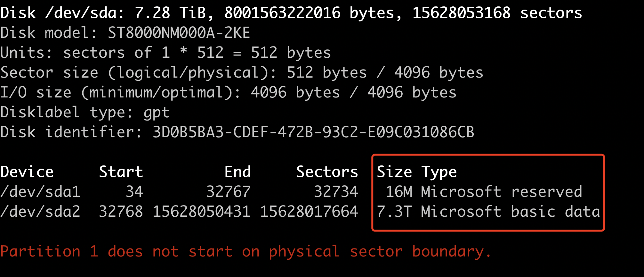The height and width of the screenshot is (277, 644).
Task: Click the /dev/sda1 device entry
Action: [40, 192]
